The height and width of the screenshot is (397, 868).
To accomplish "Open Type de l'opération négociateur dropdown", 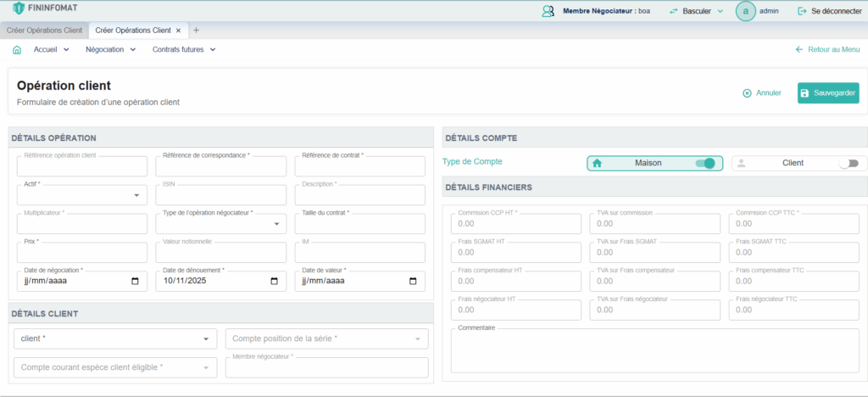I will (x=277, y=225).
